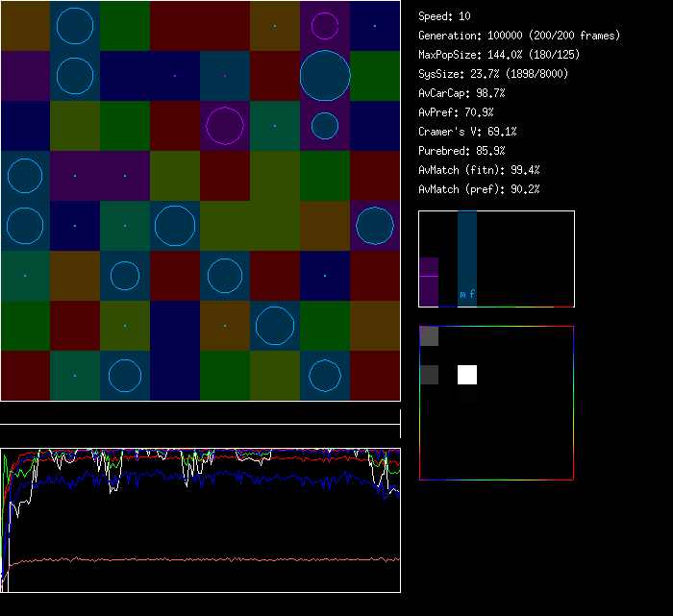Screen dimensions: 673x616
Task: Select the MaxPopSize statistic line
Action: 498,55
